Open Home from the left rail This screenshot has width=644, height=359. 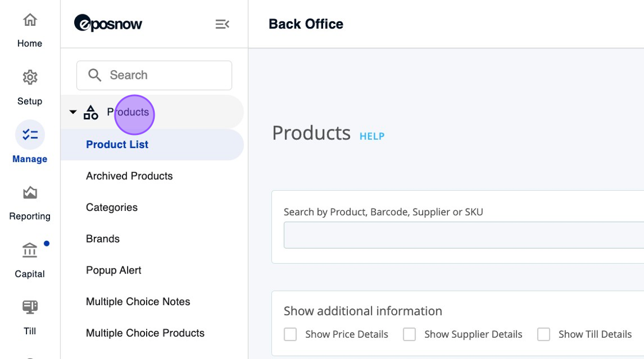30,20
